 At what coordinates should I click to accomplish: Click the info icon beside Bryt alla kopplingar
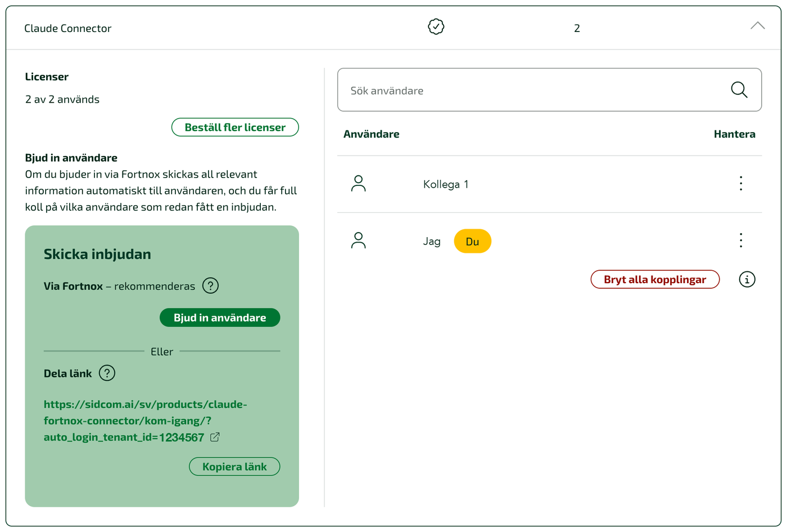747,279
